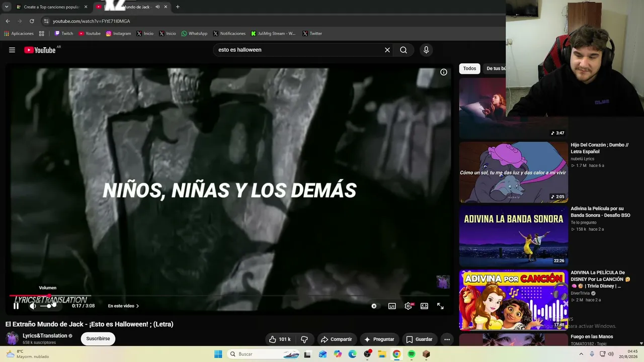Screen dimensions: 644x362
Task: Click the Preguntar button
Action: pos(379,339)
